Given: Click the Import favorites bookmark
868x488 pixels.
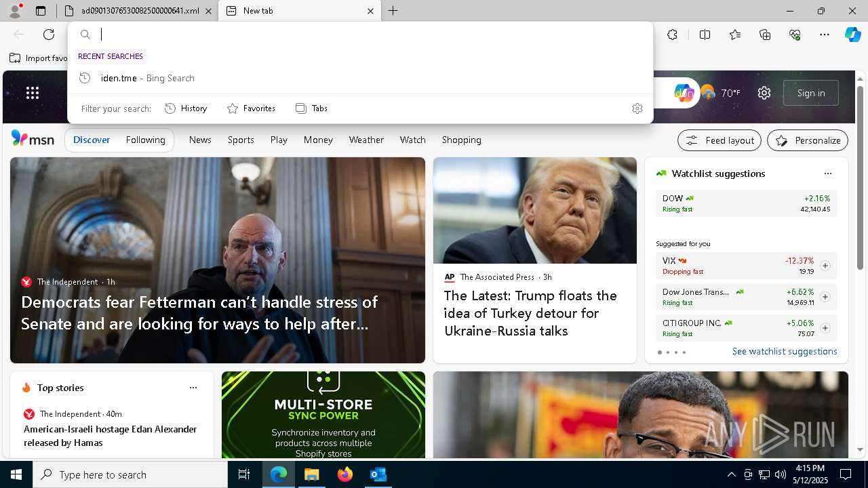Looking at the screenshot, I should pos(39,58).
